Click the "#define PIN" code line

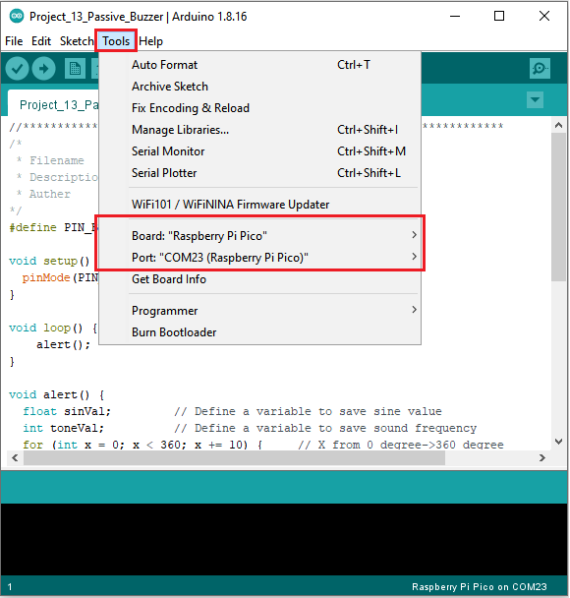click(53, 227)
